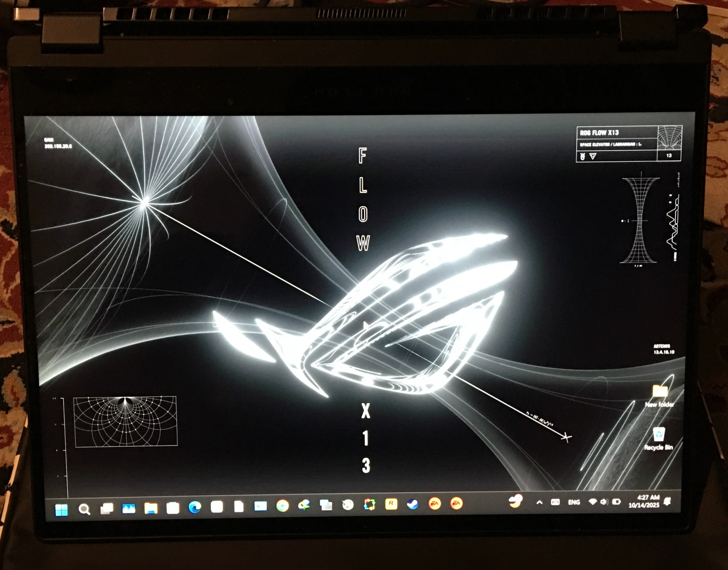Open the colorful arrows square app icon
This screenshot has height=570, width=728.
(369, 504)
